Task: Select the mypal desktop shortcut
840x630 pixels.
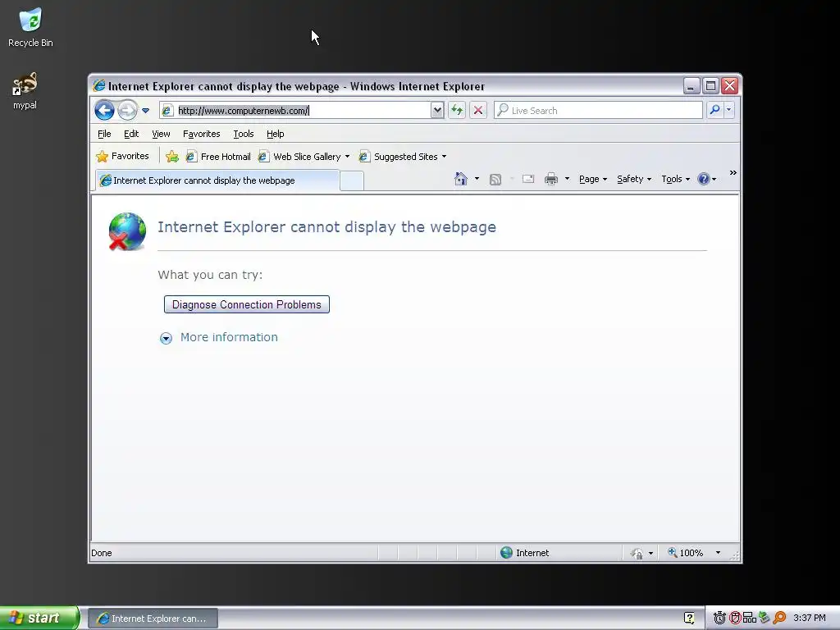Action: tap(25, 91)
